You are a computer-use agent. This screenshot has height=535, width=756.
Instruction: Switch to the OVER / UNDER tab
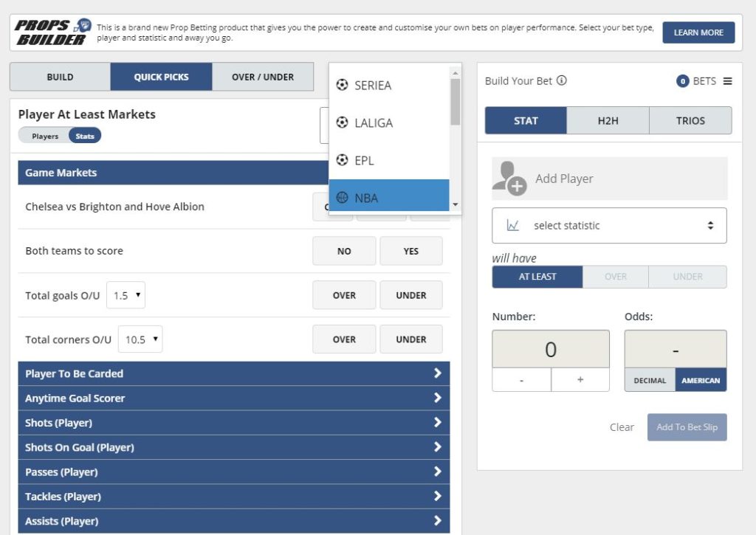263,77
